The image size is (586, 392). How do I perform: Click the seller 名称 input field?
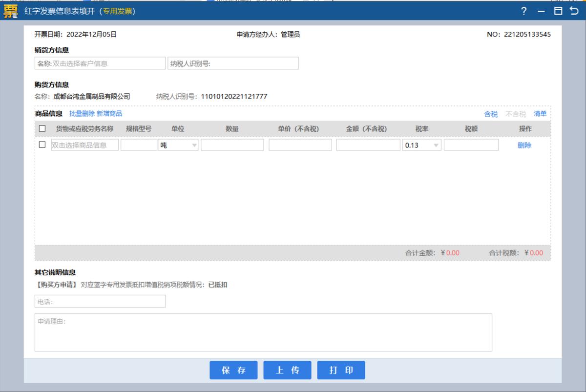100,62
